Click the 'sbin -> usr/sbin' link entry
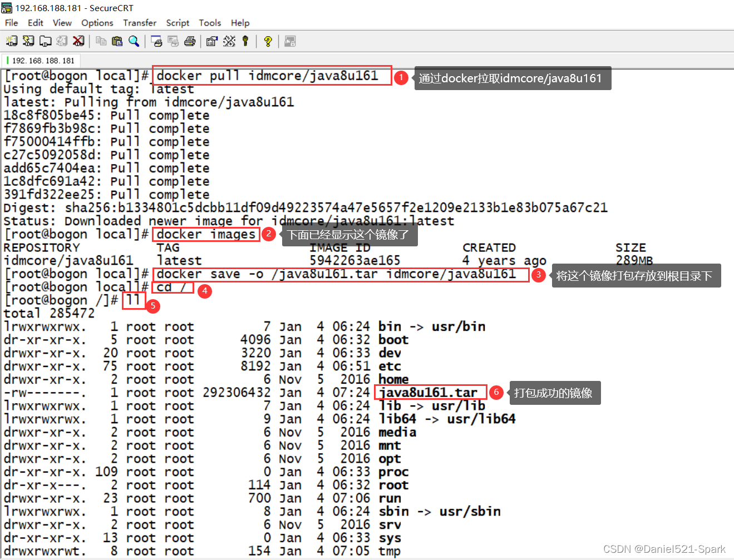 tap(440, 512)
